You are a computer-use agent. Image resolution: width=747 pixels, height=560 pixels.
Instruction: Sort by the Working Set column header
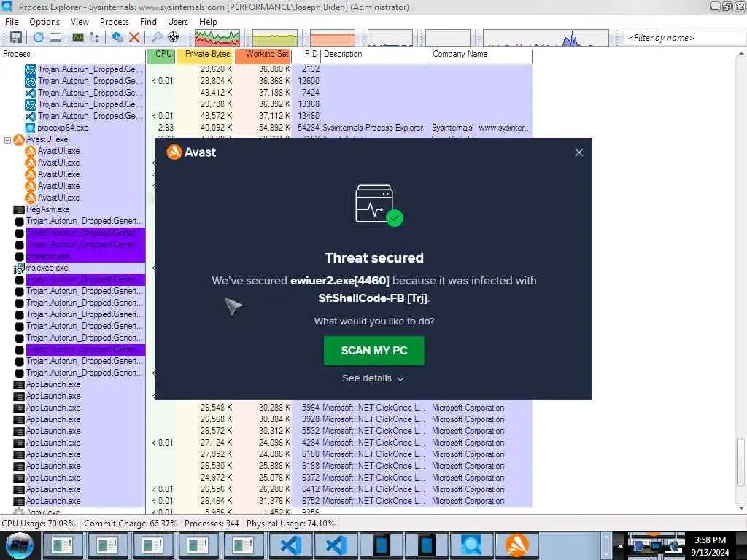pyautogui.click(x=263, y=54)
